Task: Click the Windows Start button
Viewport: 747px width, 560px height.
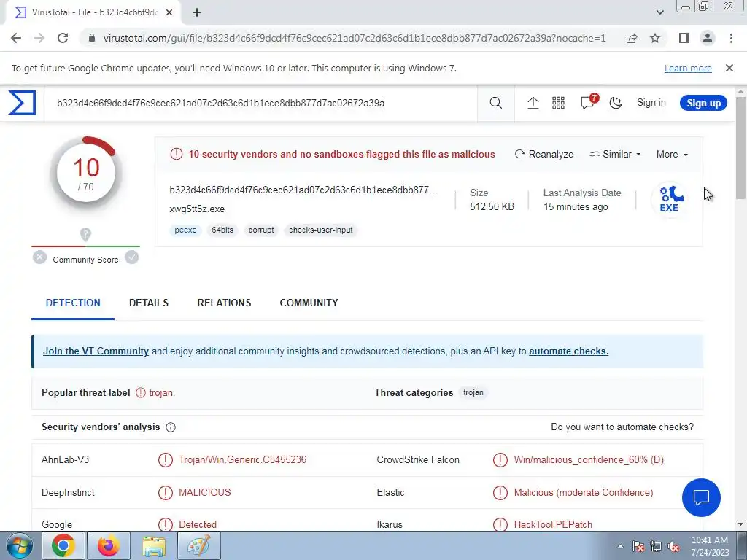Action: 19,545
